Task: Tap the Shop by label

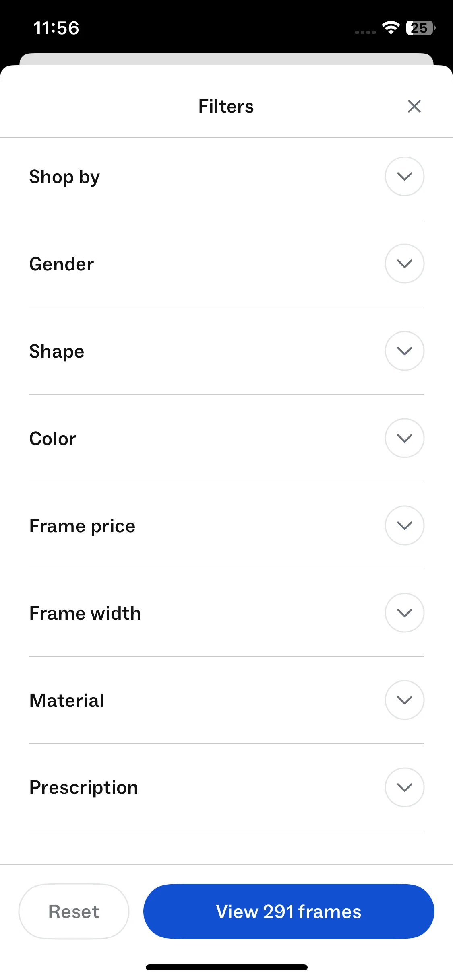Action: [x=64, y=177]
